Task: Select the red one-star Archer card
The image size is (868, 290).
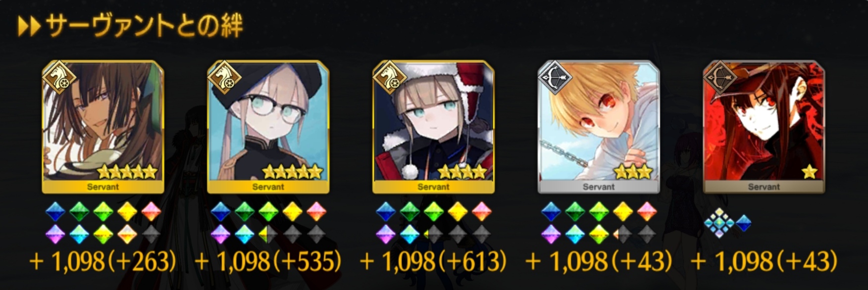Action: coord(764,127)
